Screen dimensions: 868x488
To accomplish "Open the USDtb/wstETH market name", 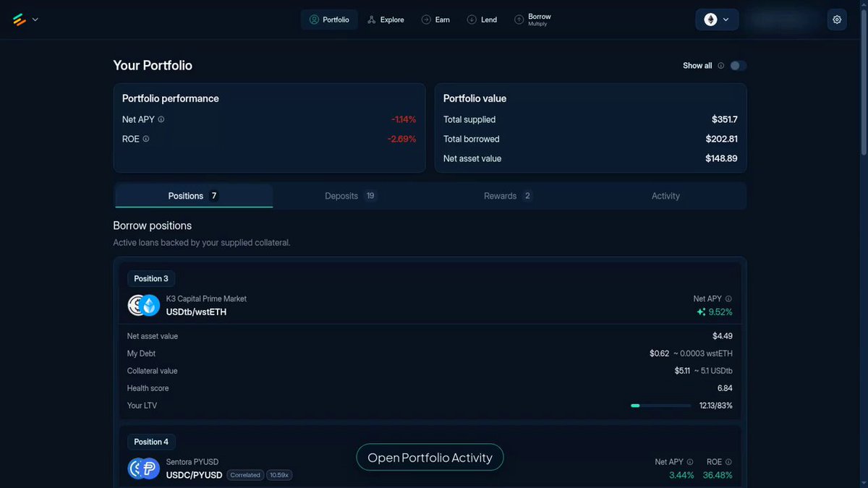I will 196,312.
